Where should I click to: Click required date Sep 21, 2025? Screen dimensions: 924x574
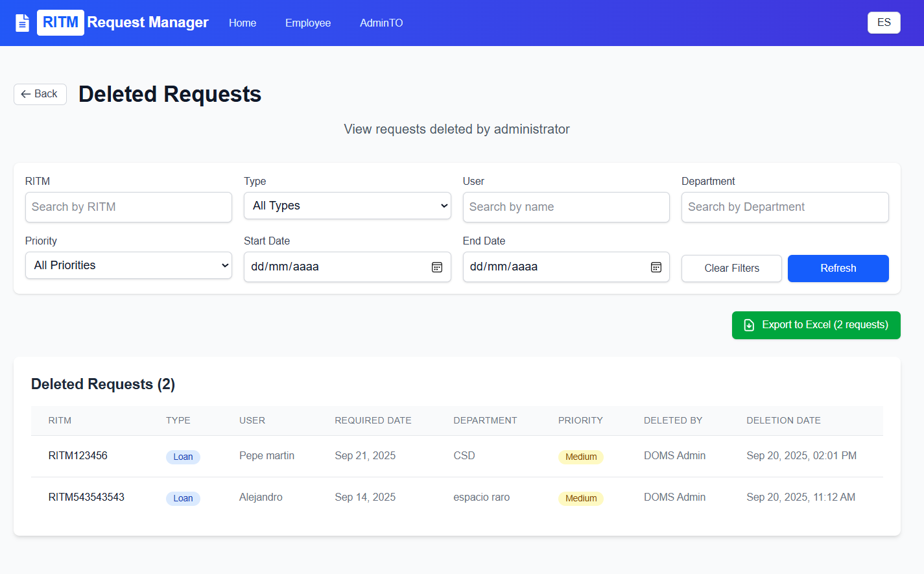tap(365, 456)
